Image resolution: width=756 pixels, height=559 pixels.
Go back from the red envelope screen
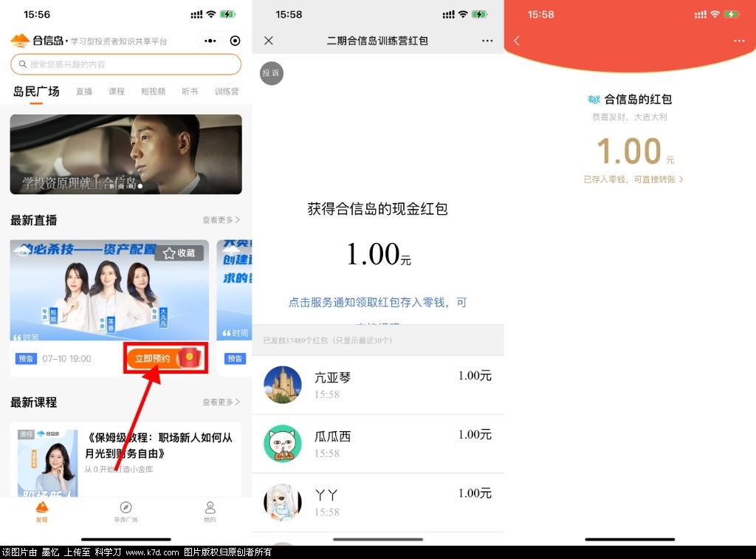click(x=517, y=41)
